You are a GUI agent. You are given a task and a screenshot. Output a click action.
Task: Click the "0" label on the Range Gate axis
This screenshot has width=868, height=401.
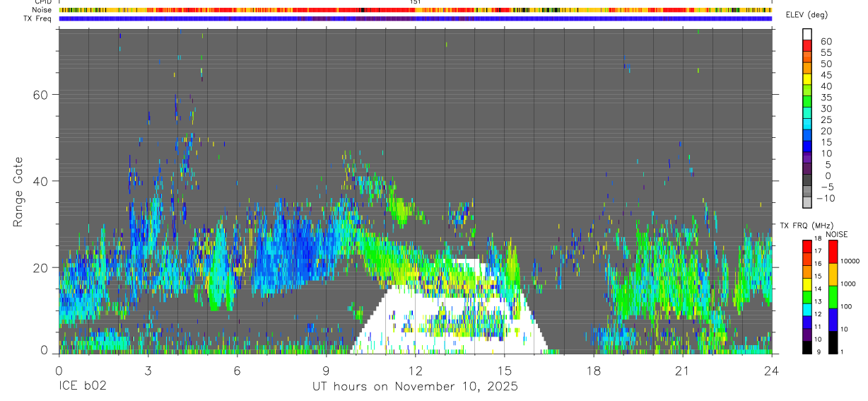click(45, 350)
